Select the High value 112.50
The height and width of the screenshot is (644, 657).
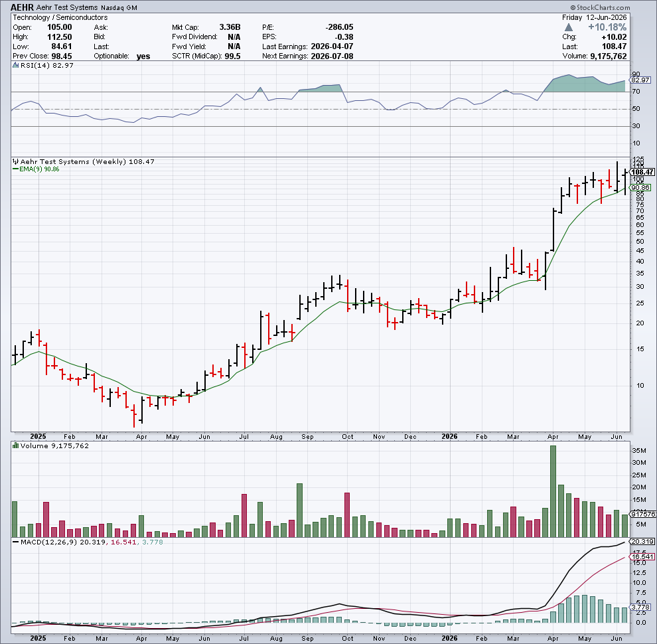tap(60, 37)
